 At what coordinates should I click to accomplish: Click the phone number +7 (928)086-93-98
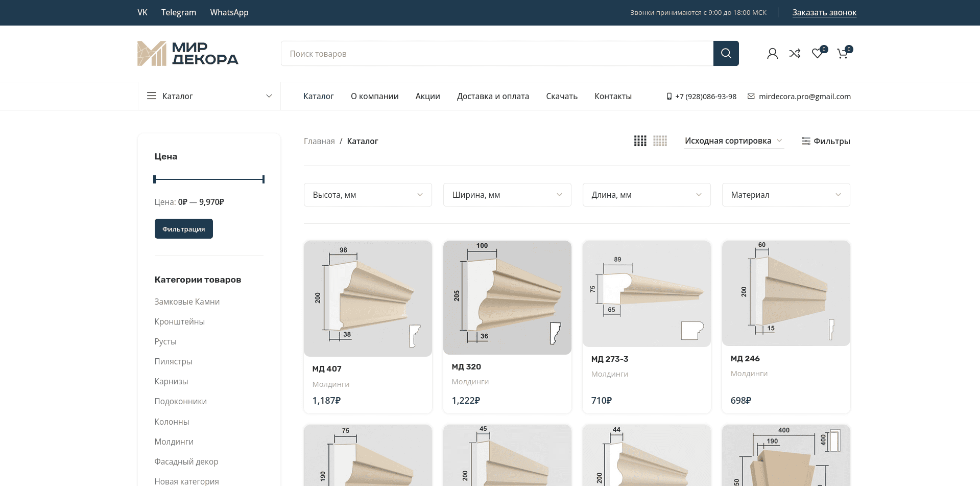tap(702, 96)
